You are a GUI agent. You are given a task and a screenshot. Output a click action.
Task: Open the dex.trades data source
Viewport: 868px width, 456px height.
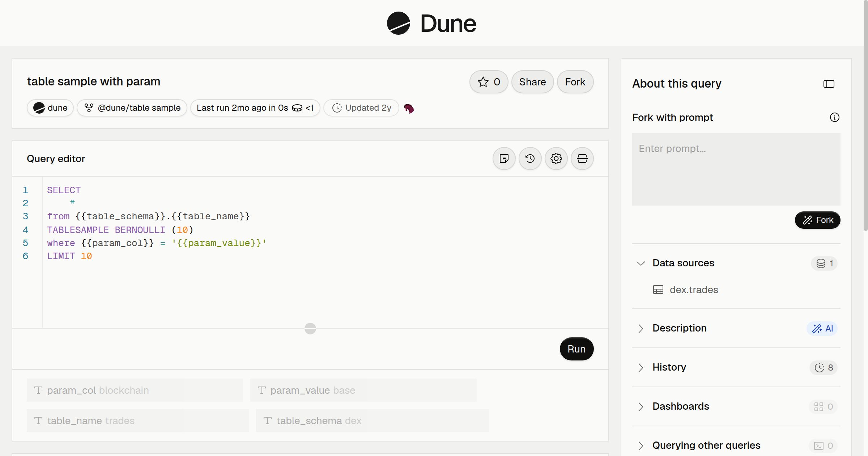pyautogui.click(x=694, y=290)
